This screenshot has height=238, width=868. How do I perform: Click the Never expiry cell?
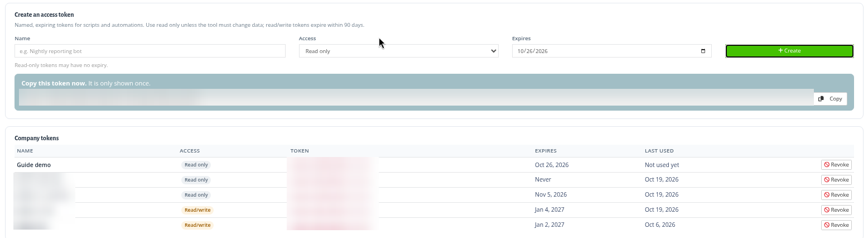(x=543, y=180)
